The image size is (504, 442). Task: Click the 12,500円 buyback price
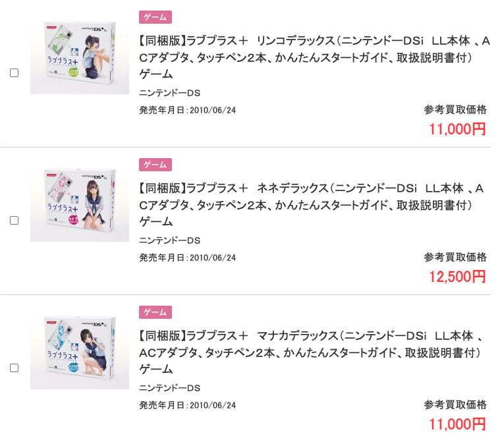(457, 276)
